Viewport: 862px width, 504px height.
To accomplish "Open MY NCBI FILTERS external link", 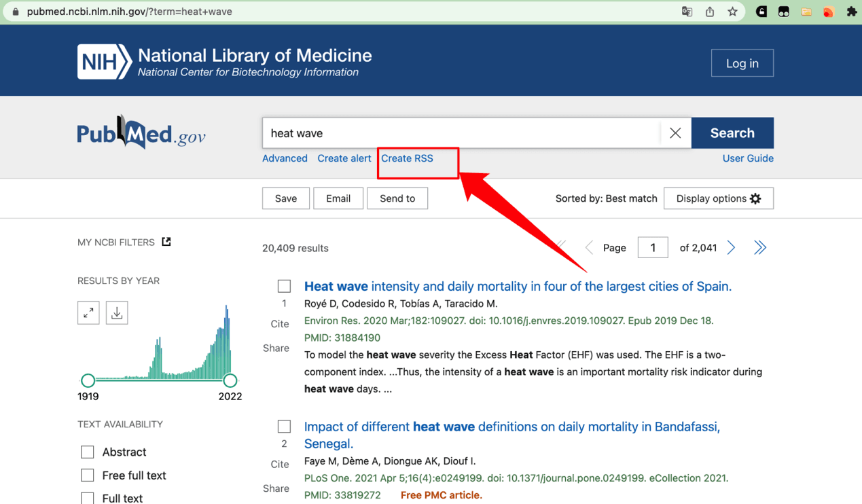I will [x=166, y=241].
